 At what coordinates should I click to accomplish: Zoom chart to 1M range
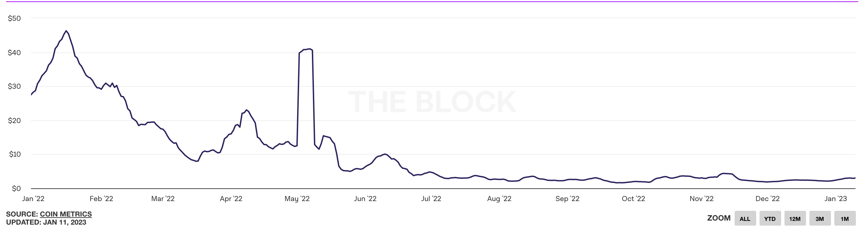(x=845, y=219)
